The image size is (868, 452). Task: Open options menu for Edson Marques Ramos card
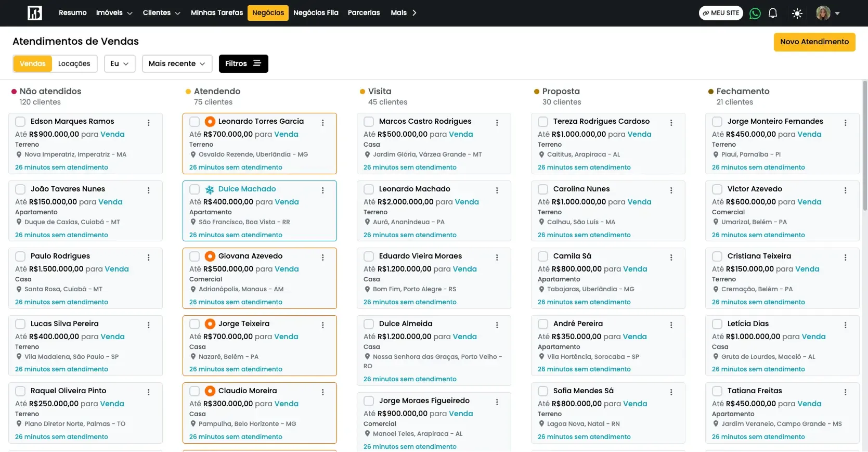149,123
